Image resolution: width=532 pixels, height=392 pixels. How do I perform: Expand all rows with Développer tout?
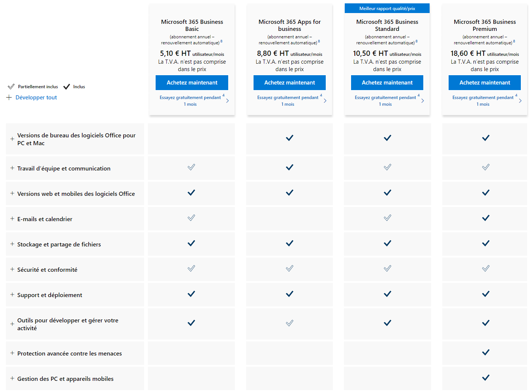pos(32,98)
